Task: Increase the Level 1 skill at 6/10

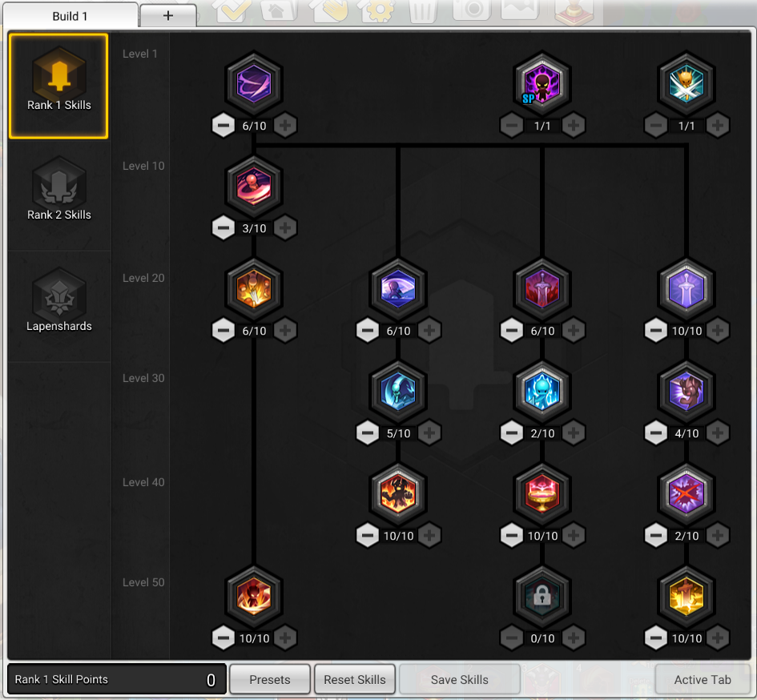Action: 285,126
